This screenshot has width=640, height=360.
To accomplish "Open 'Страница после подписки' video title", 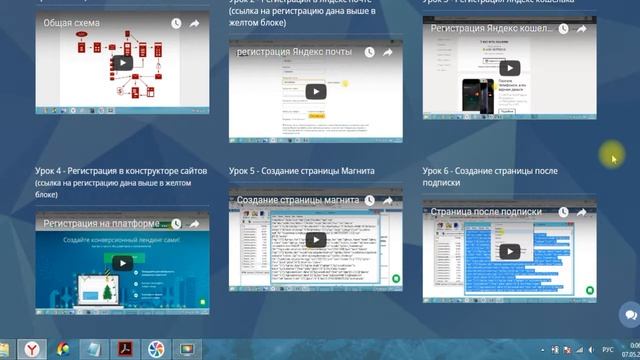I will point(486,211).
